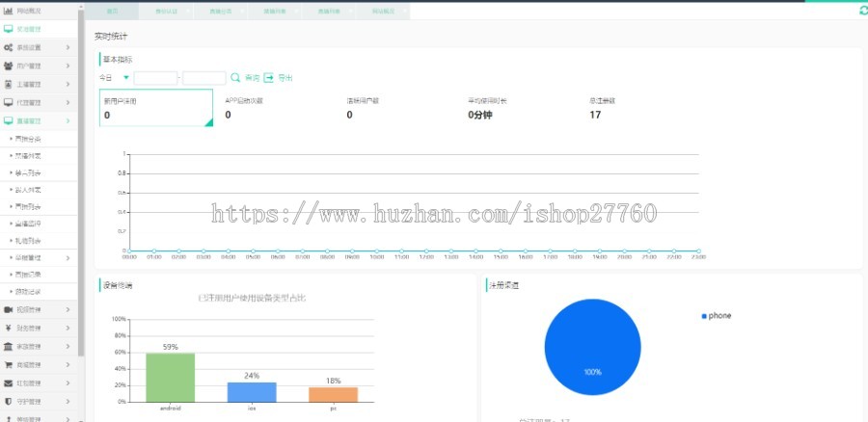The width and height of the screenshot is (868, 422).
Task: Click the users group icon for 用户管理
Action: (8, 66)
